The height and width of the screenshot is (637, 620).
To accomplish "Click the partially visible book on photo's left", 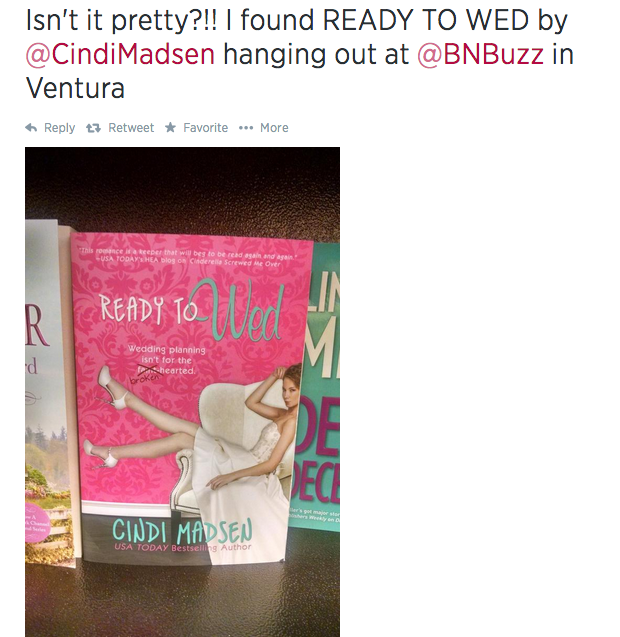I will coord(48,392).
